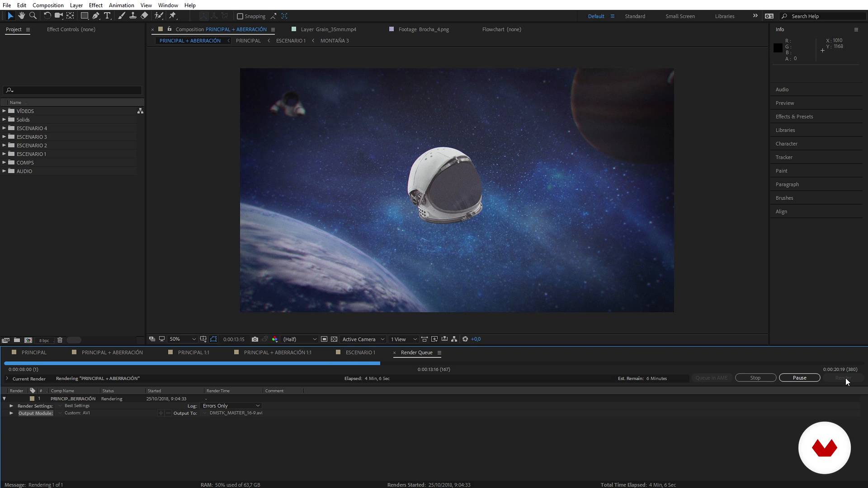Show more workspaces via chevron arrows
The width and height of the screenshot is (868, 488).
tap(755, 16)
